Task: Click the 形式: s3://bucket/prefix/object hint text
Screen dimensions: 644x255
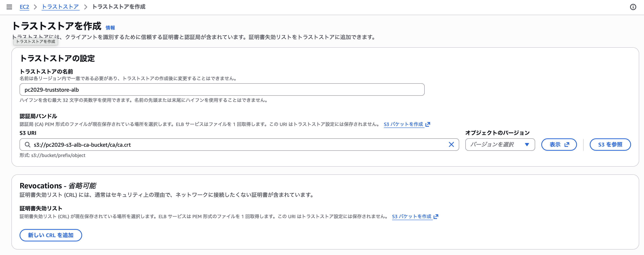Action: [x=53, y=155]
